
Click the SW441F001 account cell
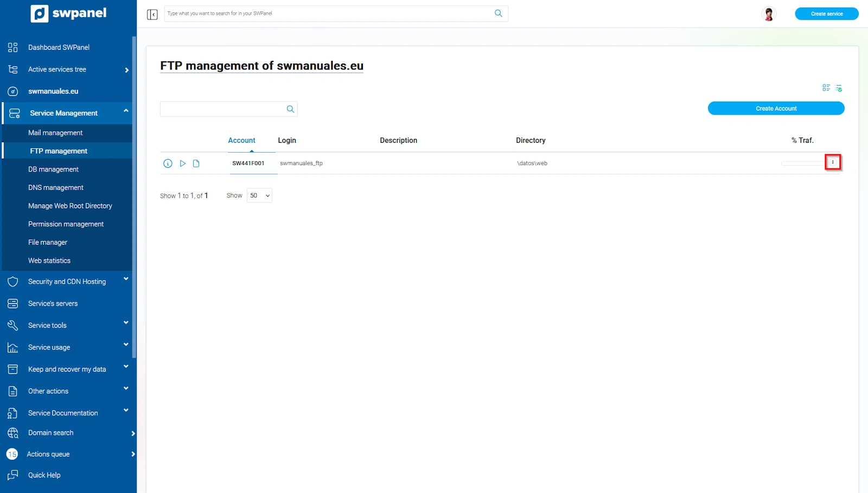(x=248, y=163)
